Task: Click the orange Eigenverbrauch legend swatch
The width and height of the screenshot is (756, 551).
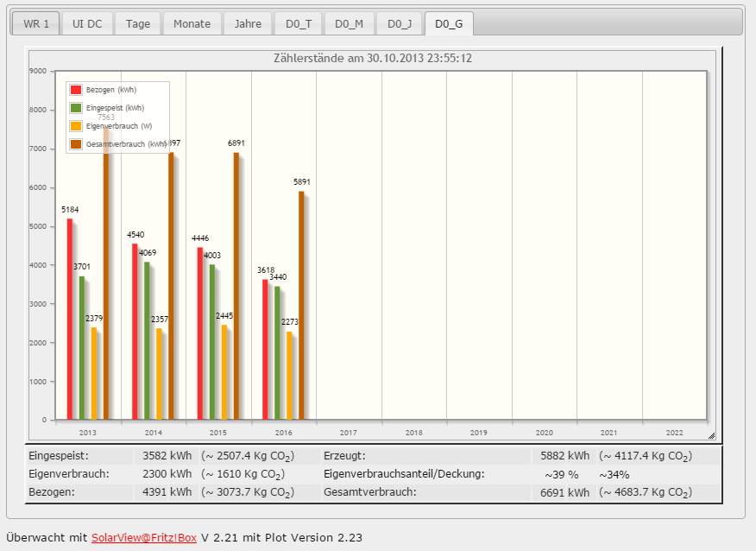Action: [x=76, y=126]
